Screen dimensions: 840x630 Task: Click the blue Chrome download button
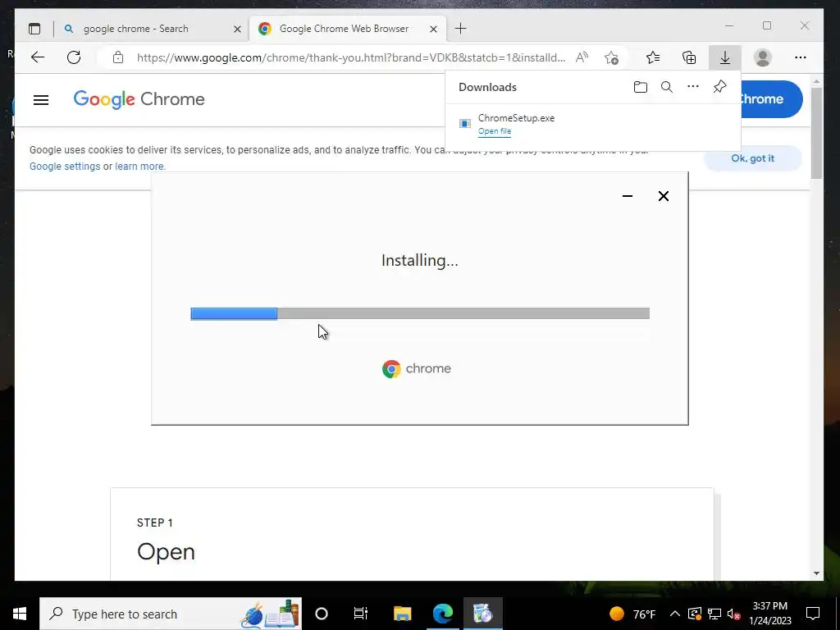[771, 99]
